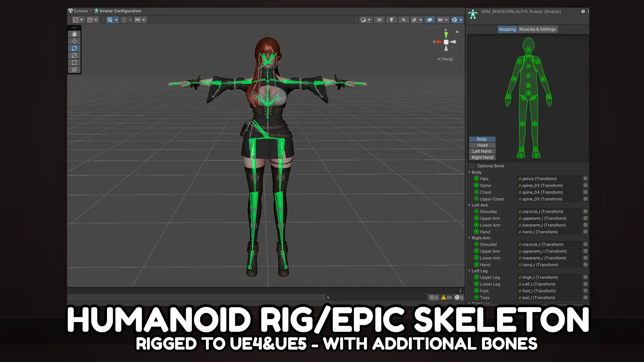
Task: Toggle scene lighting bulb icon
Action: pyautogui.click(x=391, y=20)
